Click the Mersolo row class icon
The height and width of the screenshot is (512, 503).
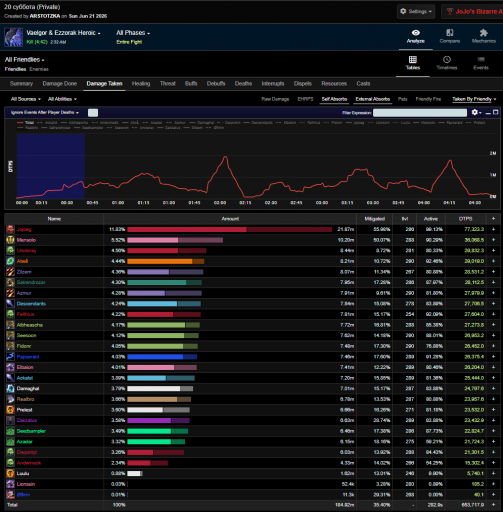[10, 240]
